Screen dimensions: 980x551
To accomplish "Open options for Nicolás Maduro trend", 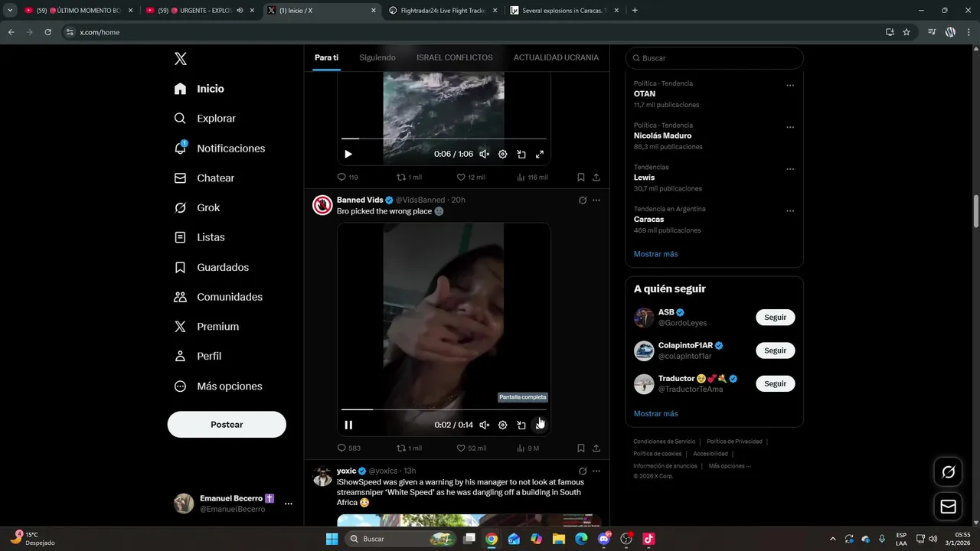I will click(x=790, y=128).
